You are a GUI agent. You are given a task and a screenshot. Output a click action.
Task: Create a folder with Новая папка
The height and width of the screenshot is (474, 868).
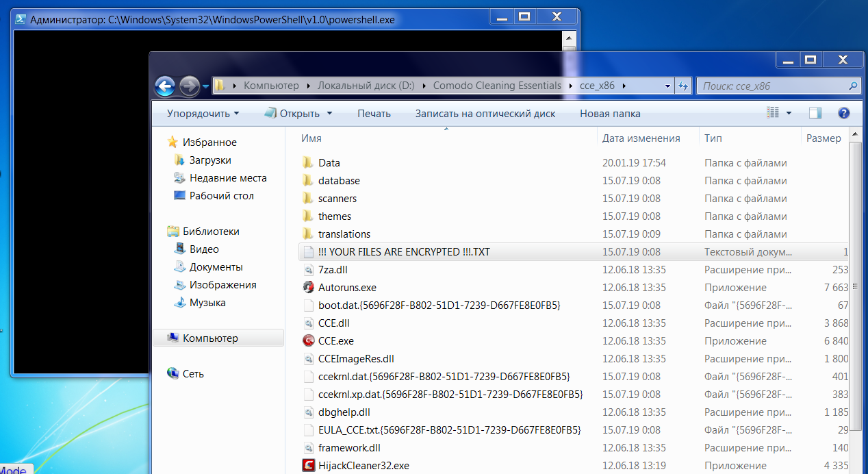pyautogui.click(x=610, y=114)
